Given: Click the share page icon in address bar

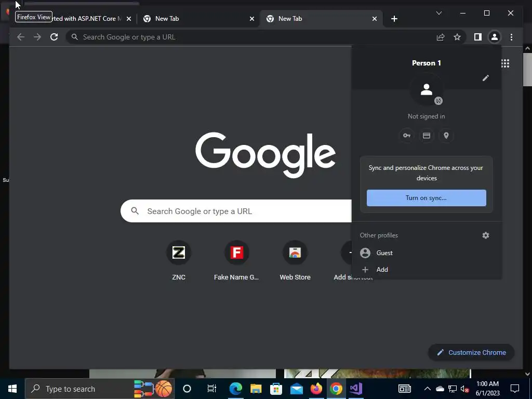Looking at the screenshot, I should click(x=441, y=37).
